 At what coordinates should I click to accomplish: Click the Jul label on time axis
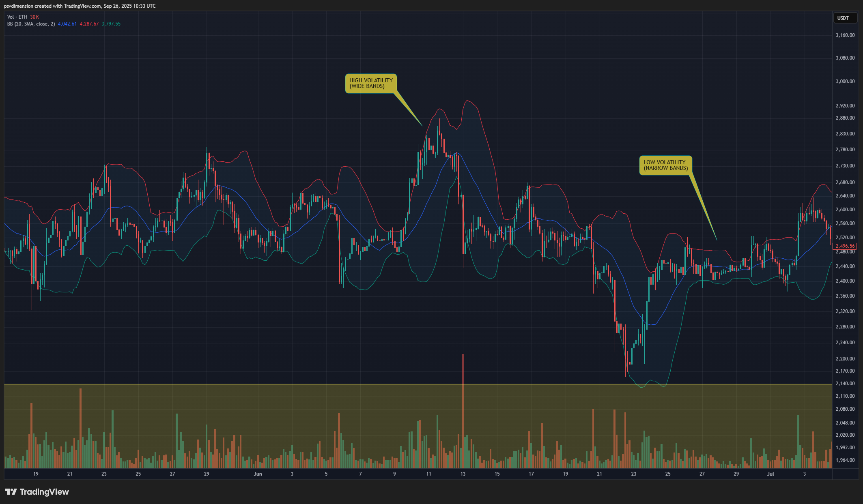pos(770,474)
